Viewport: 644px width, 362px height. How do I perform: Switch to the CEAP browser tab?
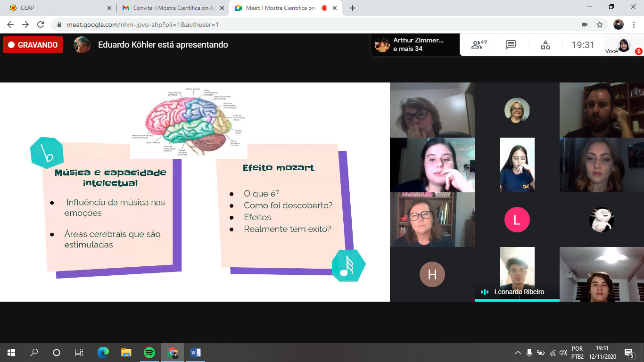click(x=57, y=8)
